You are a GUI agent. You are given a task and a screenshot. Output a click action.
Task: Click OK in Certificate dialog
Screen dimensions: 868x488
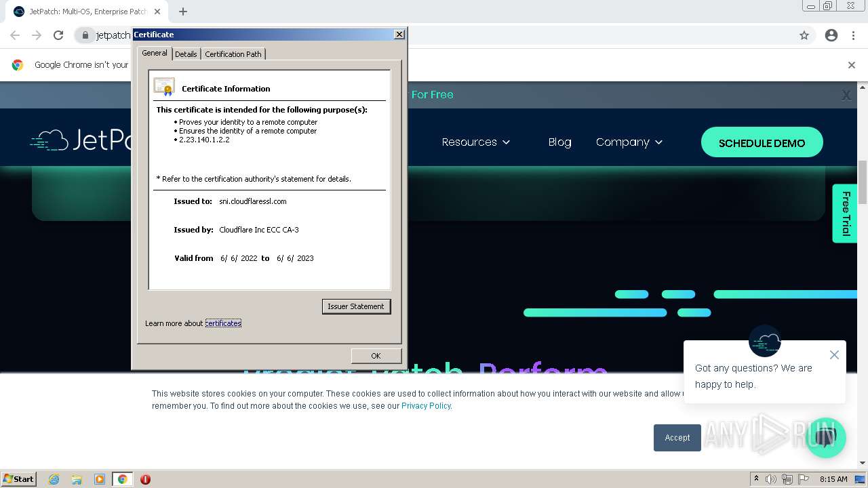click(x=376, y=356)
